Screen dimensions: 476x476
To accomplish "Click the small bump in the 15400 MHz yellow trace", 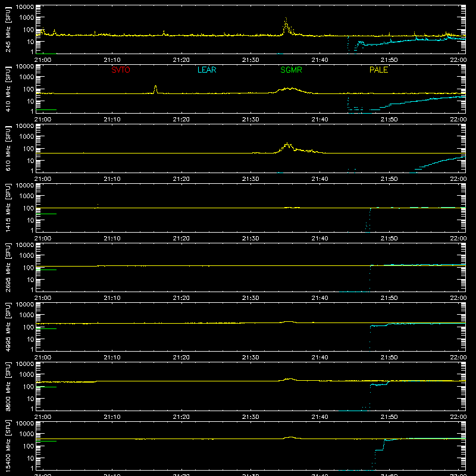I will (291, 437).
